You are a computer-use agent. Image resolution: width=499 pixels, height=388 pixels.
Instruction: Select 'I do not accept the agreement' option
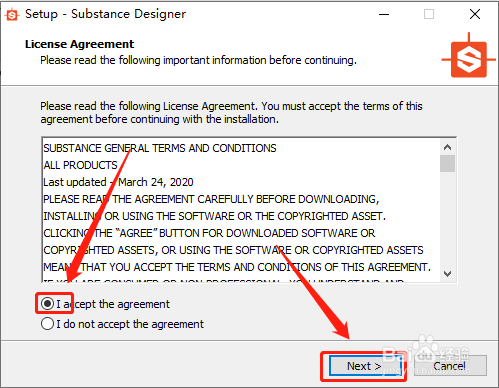pos(47,324)
